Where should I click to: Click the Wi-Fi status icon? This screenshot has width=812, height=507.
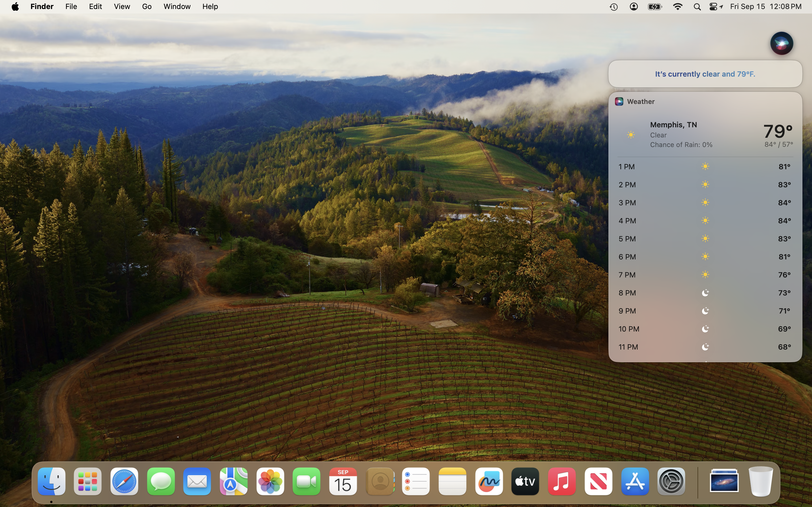click(678, 7)
